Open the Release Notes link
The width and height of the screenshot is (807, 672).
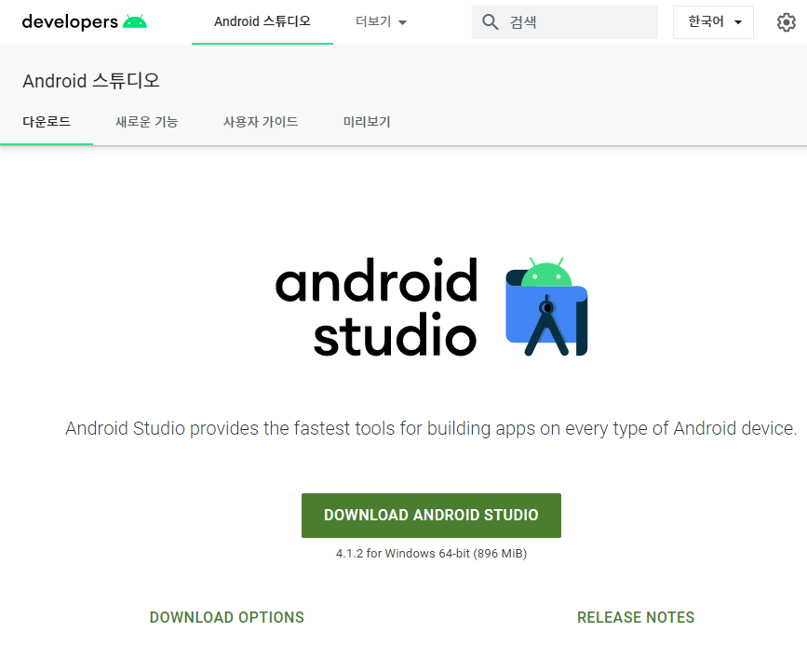(x=636, y=617)
